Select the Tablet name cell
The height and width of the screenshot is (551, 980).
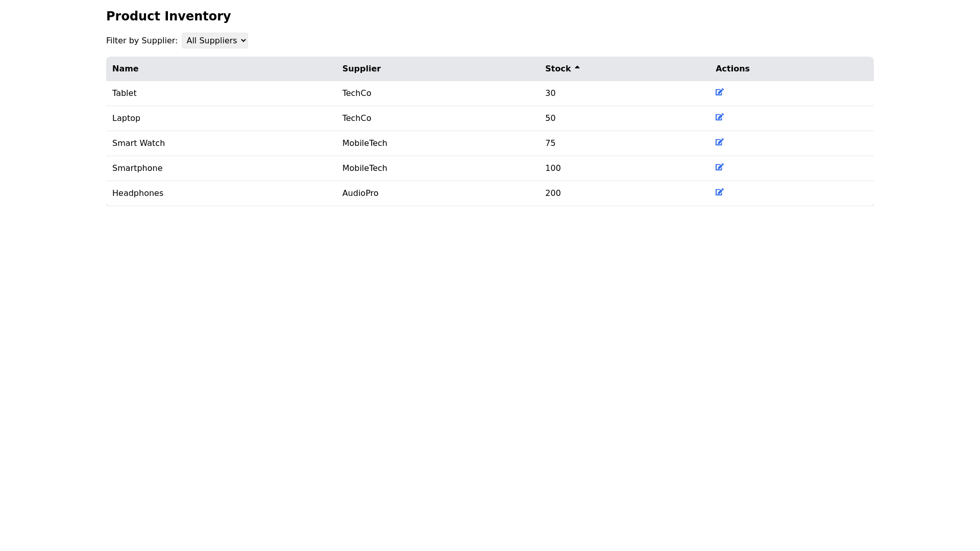(x=124, y=93)
